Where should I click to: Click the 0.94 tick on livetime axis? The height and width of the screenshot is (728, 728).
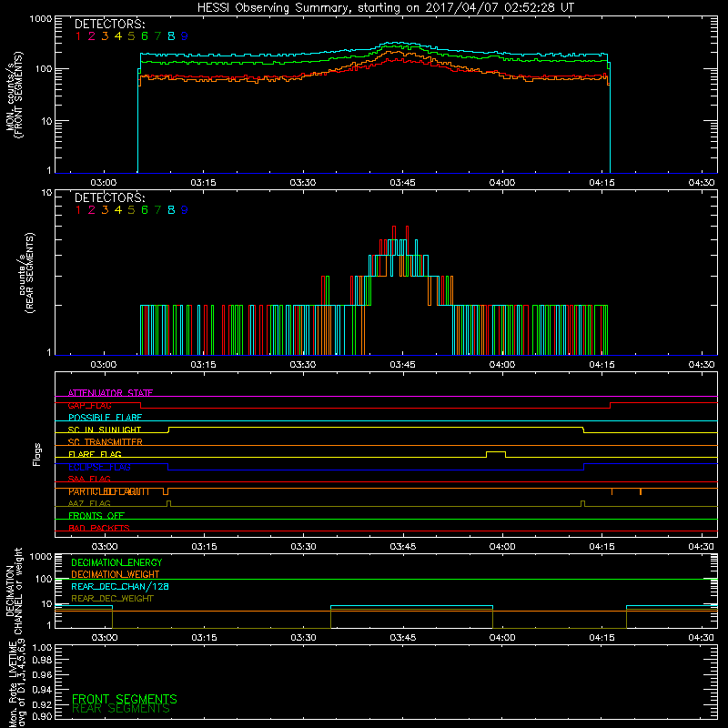(x=42, y=690)
